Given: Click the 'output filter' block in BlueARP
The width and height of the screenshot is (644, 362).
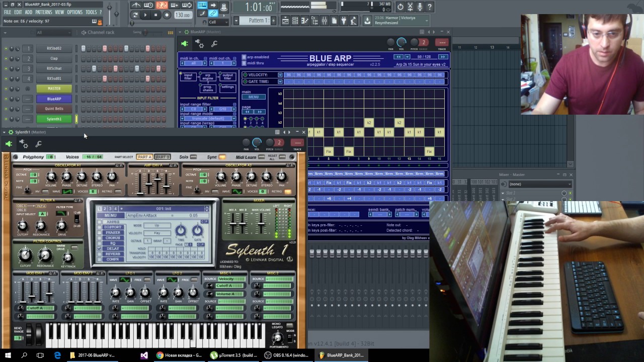Looking at the screenshot, I should point(227,77).
